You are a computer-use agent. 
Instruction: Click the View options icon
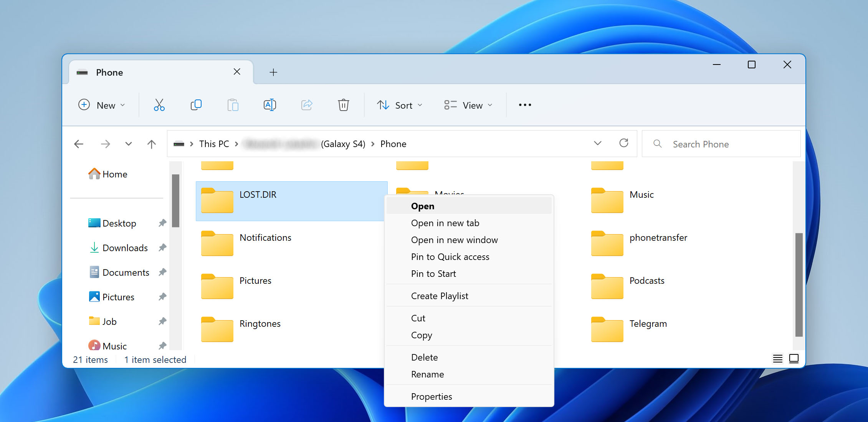tap(468, 105)
